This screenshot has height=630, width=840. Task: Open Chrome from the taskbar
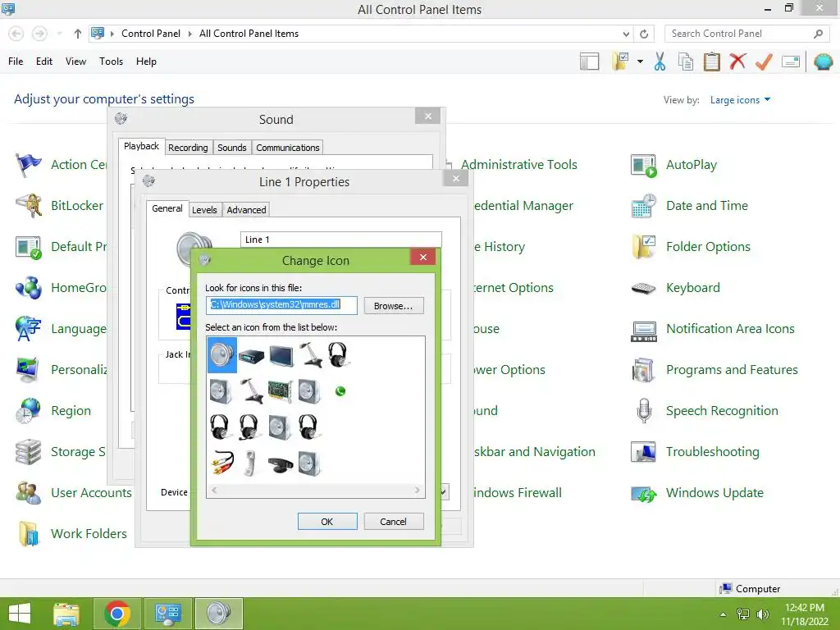tap(117, 614)
